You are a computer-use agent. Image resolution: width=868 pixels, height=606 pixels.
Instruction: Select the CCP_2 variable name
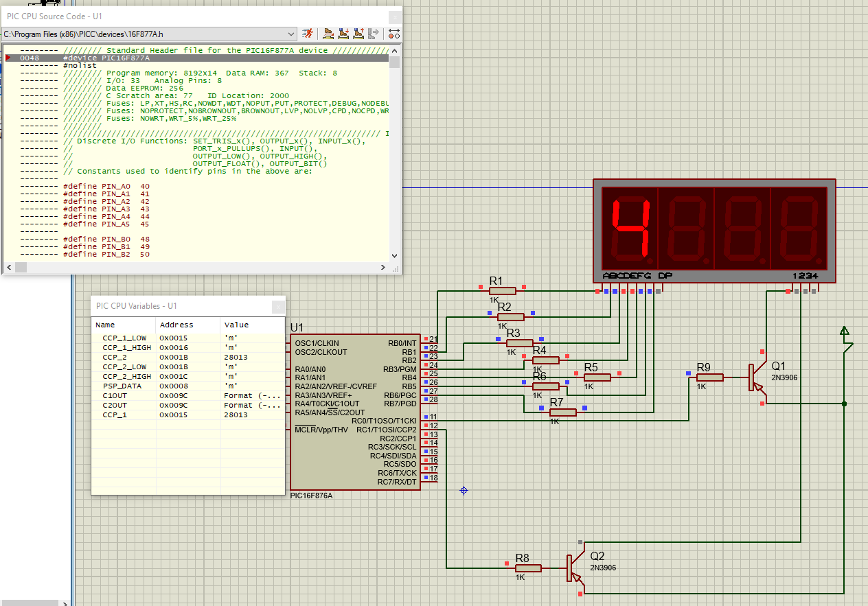[x=115, y=357]
